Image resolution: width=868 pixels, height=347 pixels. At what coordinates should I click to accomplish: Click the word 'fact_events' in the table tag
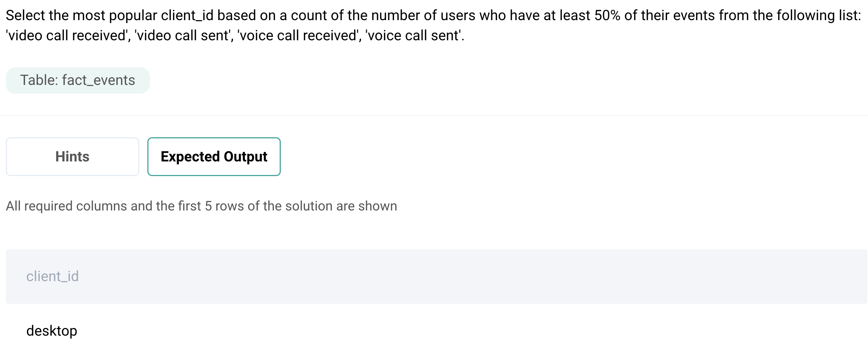pyautogui.click(x=99, y=80)
